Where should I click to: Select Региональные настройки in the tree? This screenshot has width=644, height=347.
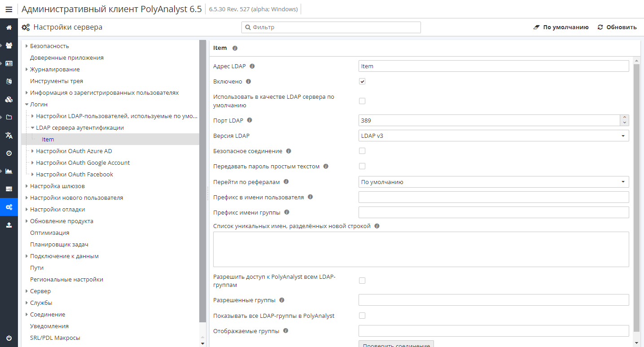[x=66, y=280]
